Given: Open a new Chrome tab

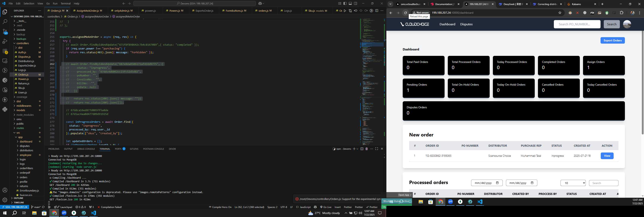Looking at the screenshot, I should tap(602, 4).
